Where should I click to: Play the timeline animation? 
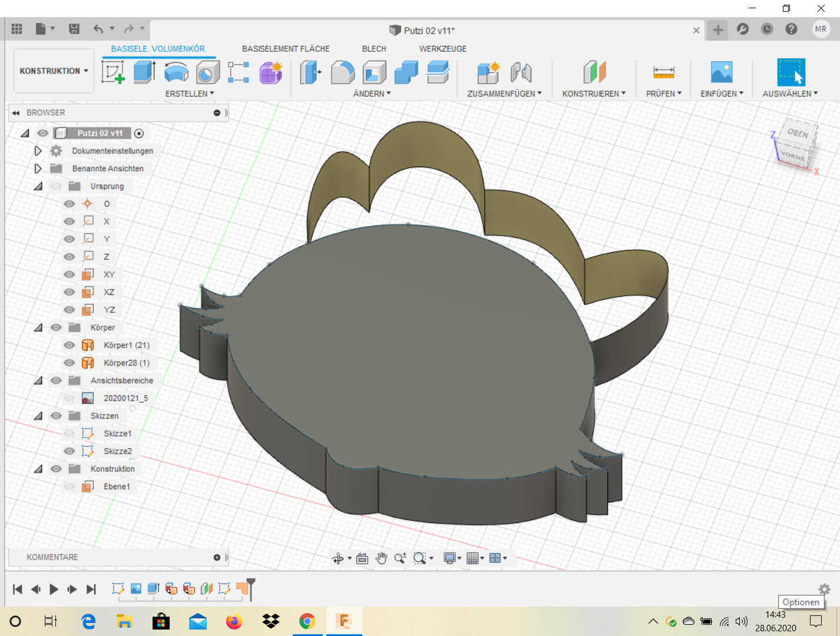coord(54,589)
